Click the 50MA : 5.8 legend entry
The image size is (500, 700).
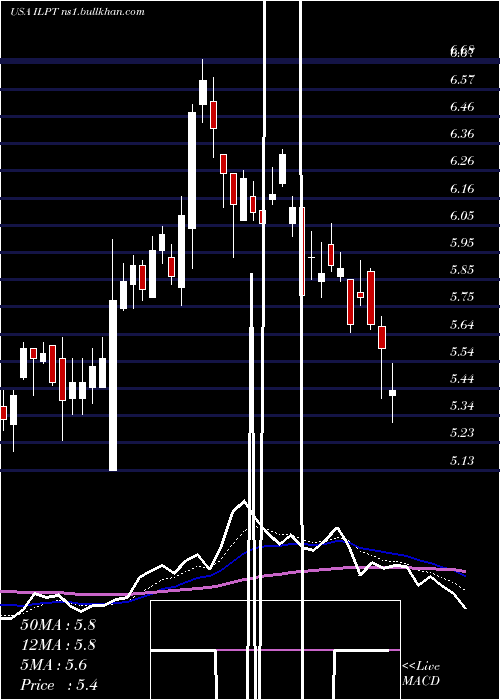click(x=58, y=625)
